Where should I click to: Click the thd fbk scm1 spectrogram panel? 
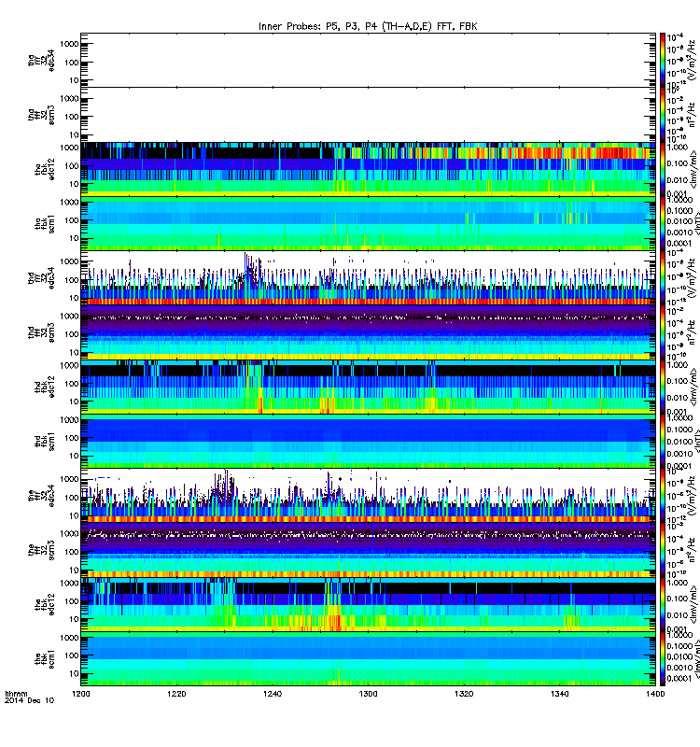pyautogui.click(x=368, y=441)
